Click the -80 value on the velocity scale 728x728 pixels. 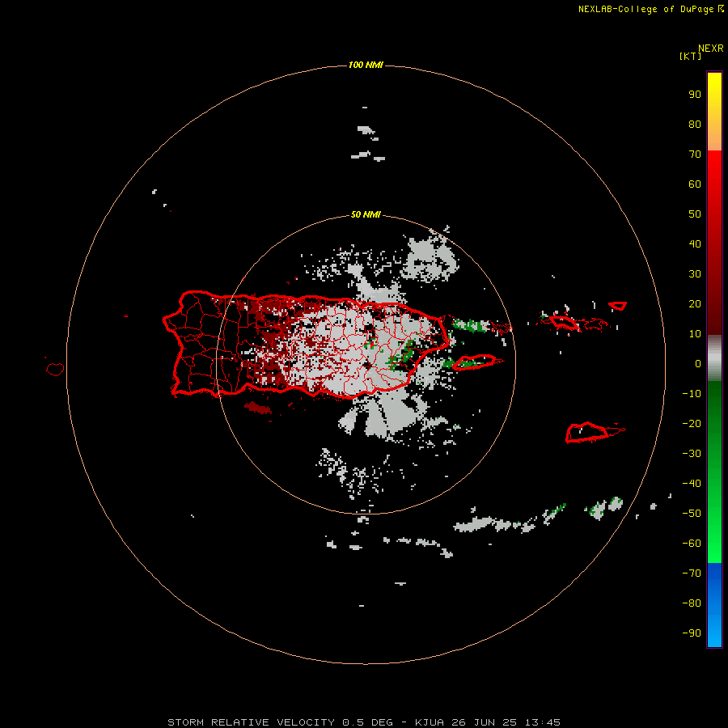click(692, 603)
